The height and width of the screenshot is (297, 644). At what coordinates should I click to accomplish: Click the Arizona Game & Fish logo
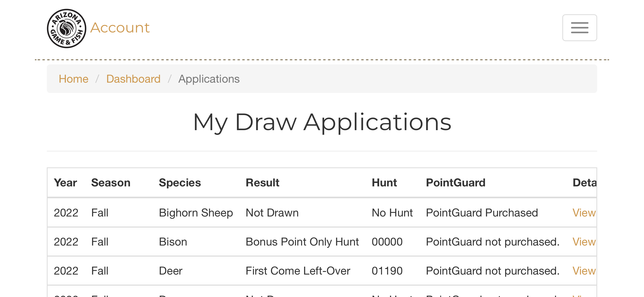pos(67,29)
